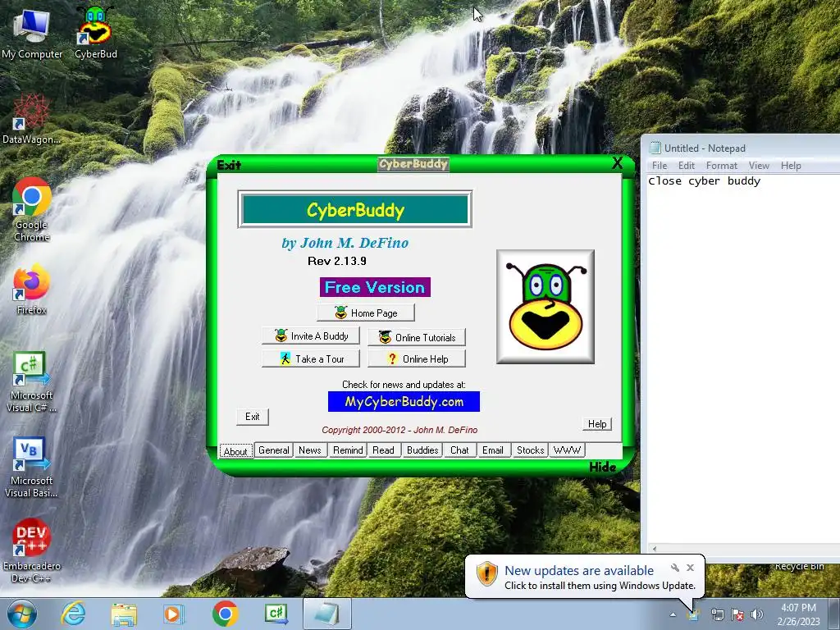The height and width of the screenshot is (630, 840).
Task: Open the News tab
Action: [309, 450]
